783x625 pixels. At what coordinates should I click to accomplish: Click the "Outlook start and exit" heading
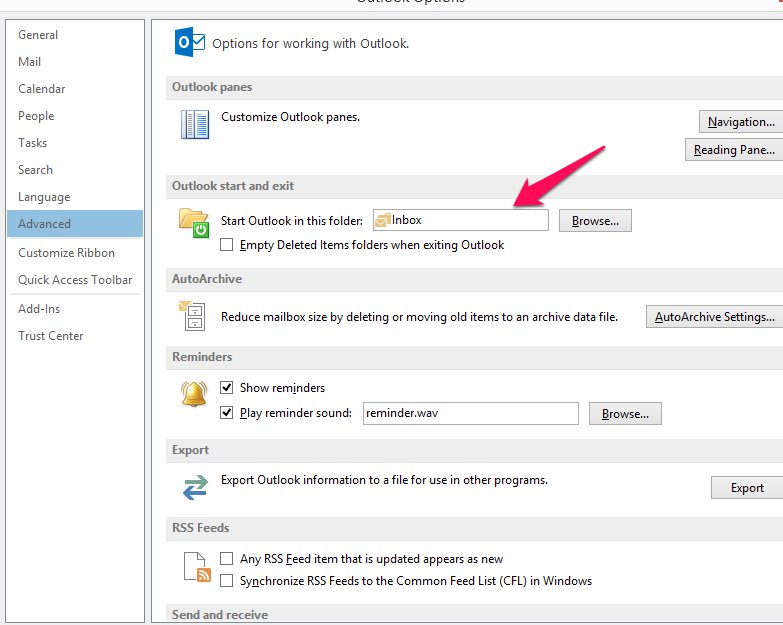pyautogui.click(x=233, y=186)
